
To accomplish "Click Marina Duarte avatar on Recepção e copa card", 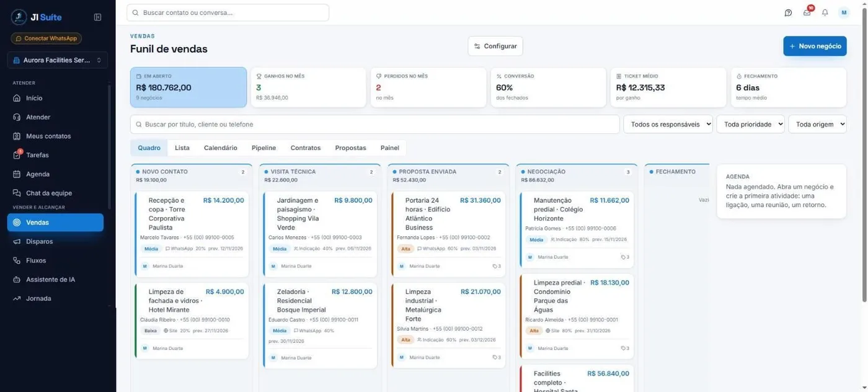I will pyautogui.click(x=144, y=266).
